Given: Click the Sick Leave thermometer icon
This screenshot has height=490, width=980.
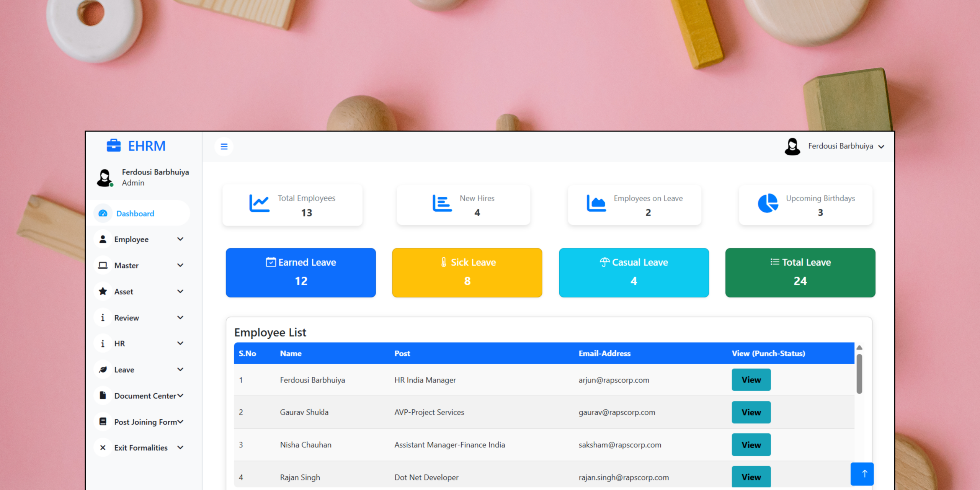Looking at the screenshot, I should 444,262.
